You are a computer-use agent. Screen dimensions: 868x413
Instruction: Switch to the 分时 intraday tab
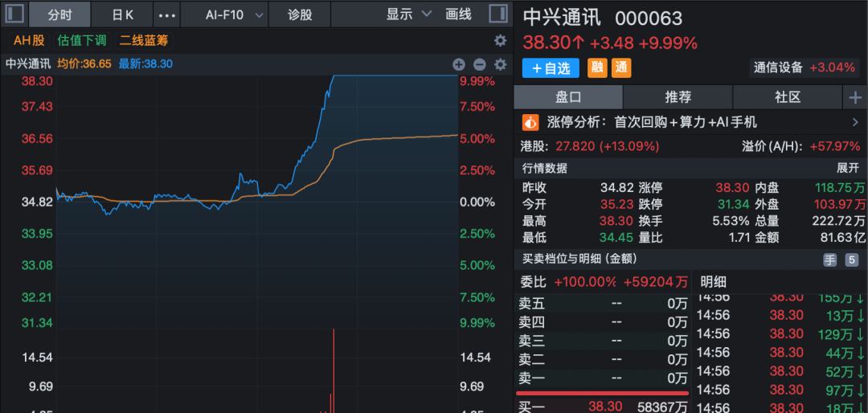point(59,14)
